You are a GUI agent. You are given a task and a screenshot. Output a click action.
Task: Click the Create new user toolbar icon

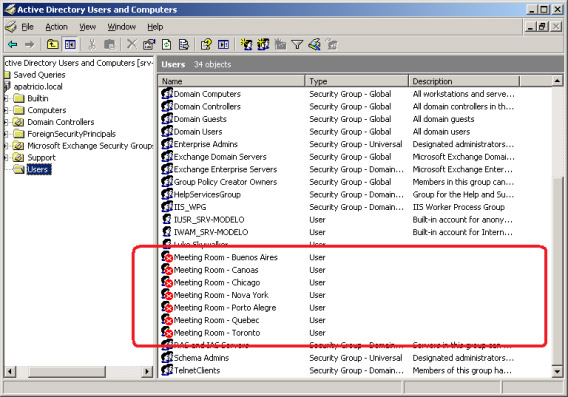click(x=246, y=45)
